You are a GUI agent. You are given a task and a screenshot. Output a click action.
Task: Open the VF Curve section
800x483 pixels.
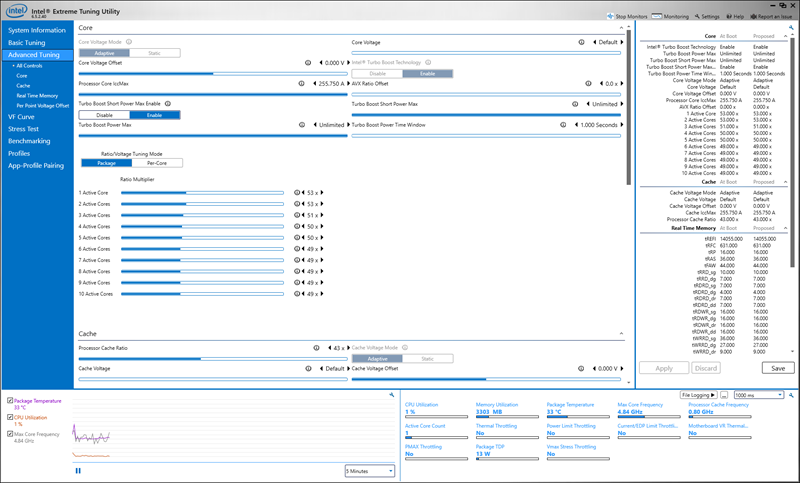(x=22, y=116)
